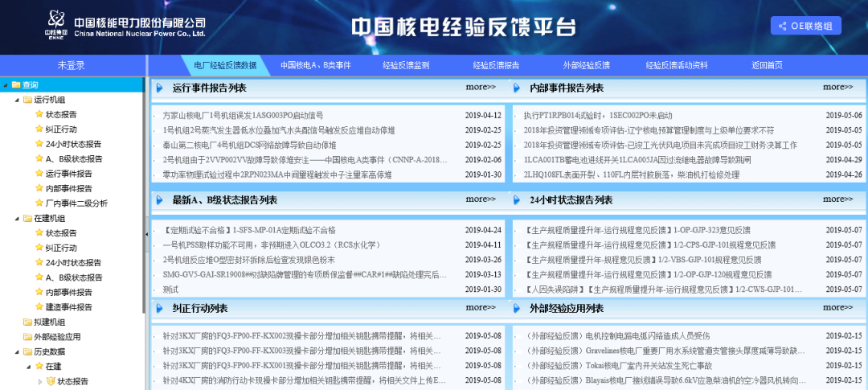This screenshot has height=390, width=868.
Task: Click the CNNC company logo
Action: [56, 24]
